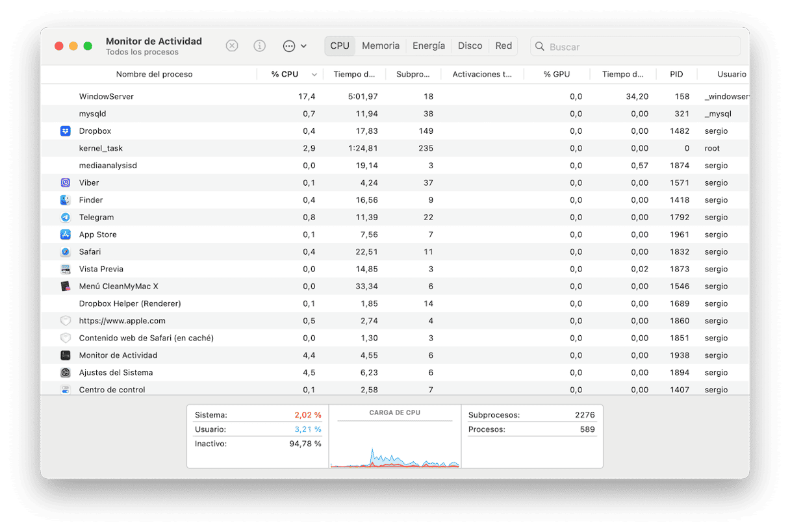790x532 pixels.
Task: Switch to the Energía tab
Action: (429, 46)
